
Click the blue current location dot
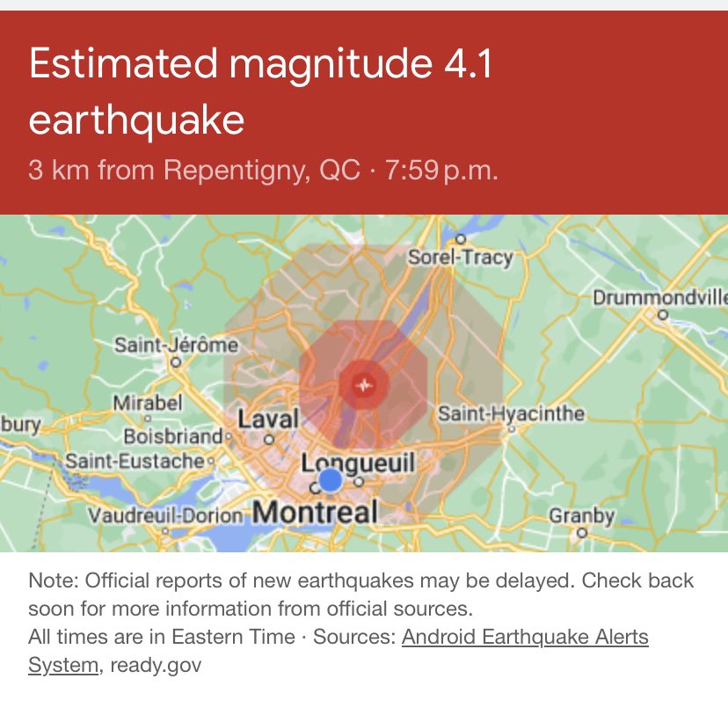(x=331, y=479)
